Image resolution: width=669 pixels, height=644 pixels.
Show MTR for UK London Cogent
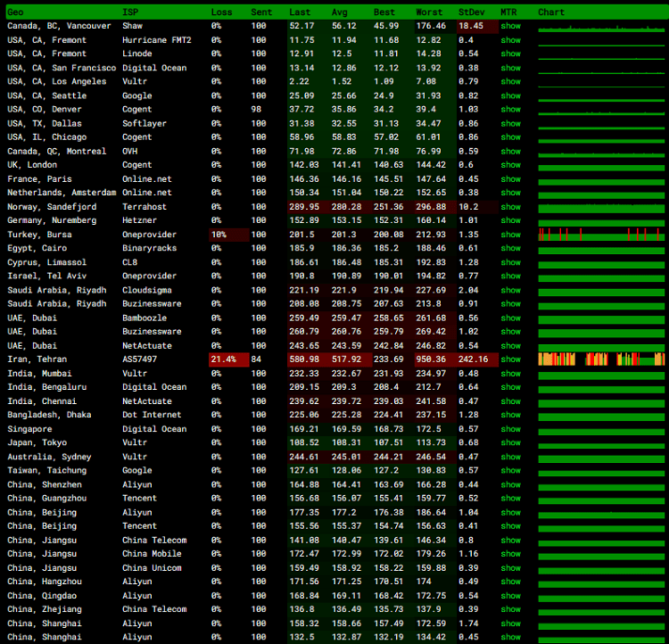(x=511, y=165)
